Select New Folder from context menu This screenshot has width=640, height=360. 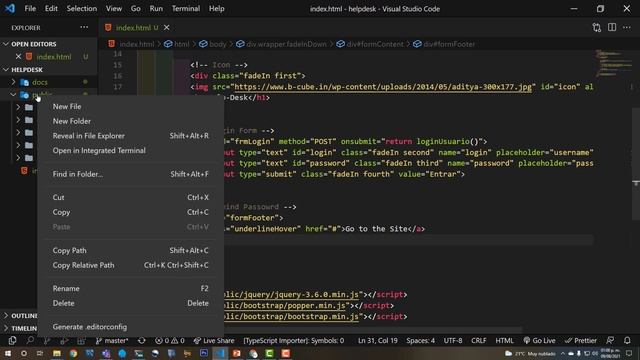tap(131, 121)
